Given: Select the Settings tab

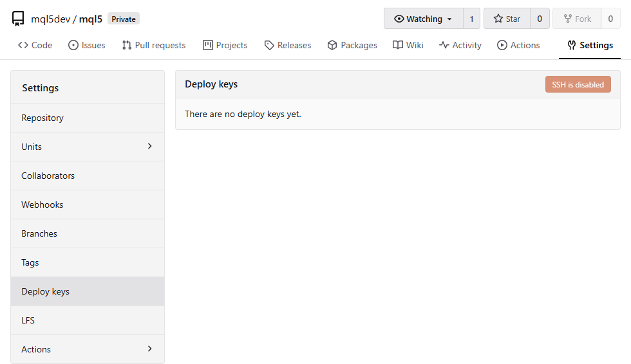Looking at the screenshot, I should pos(590,45).
